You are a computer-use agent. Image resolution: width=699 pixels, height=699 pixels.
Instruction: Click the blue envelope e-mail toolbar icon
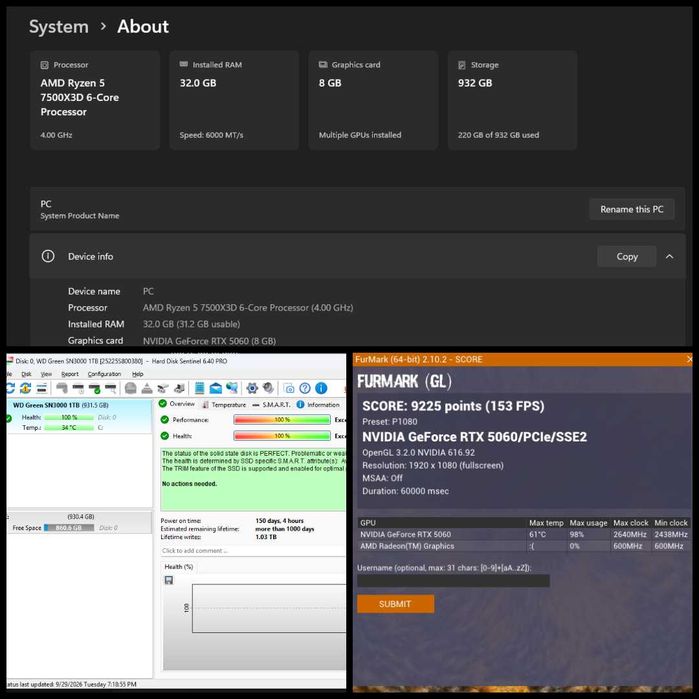click(216, 388)
